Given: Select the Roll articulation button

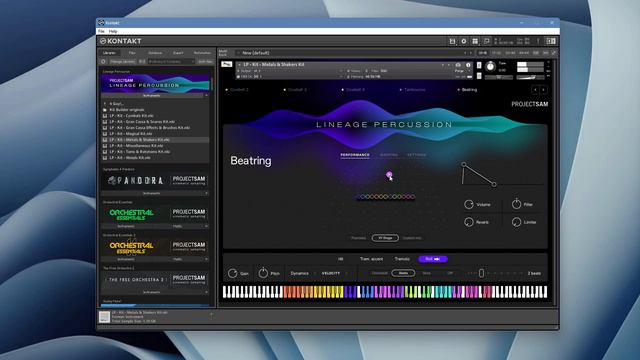Looking at the screenshot, I should point(433,259).
